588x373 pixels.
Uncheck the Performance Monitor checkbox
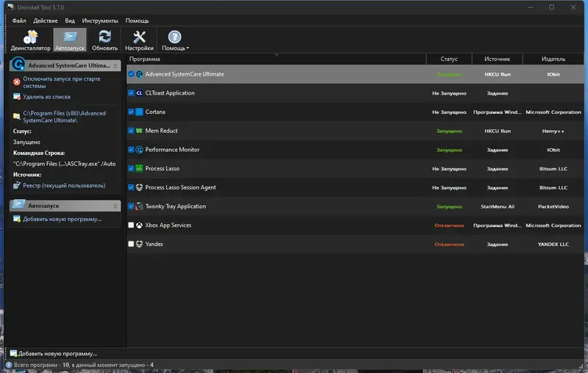[x=131, y=149]
